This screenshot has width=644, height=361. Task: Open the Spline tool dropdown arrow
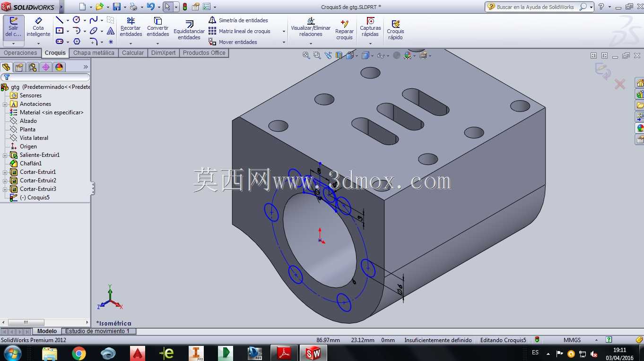[102, 20]
